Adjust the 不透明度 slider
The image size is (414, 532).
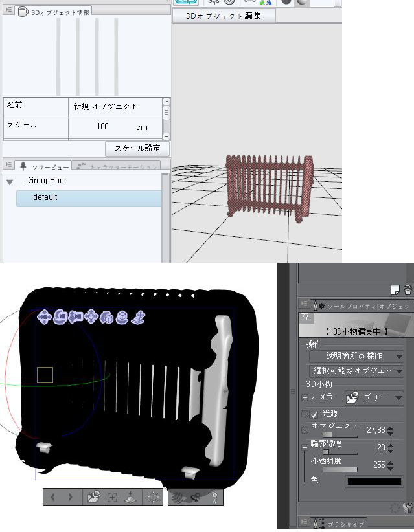340,470
